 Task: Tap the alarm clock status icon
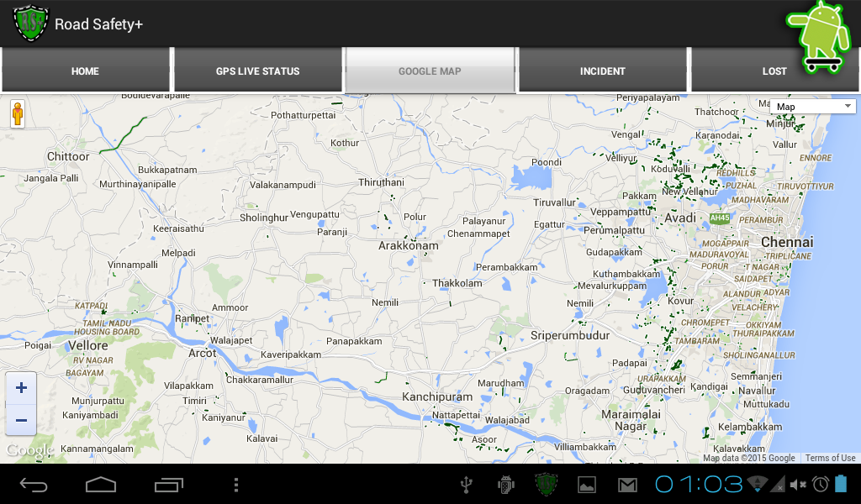[821, 484]
